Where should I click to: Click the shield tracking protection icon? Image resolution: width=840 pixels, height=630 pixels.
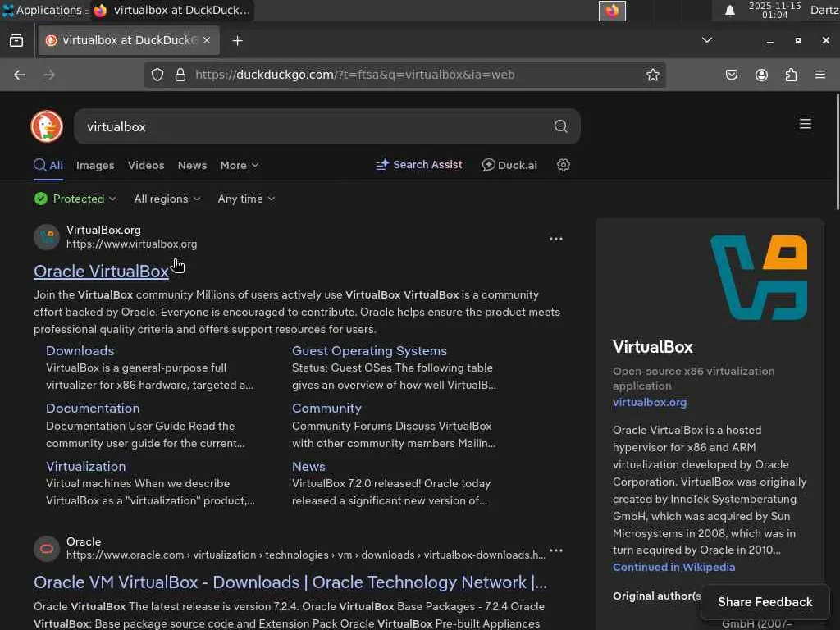(157, 75)
